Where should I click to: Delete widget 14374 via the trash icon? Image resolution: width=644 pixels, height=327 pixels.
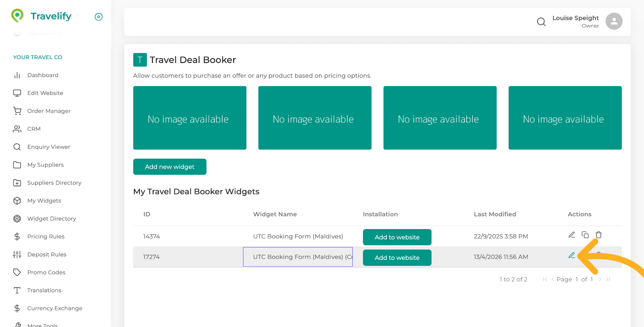pyautogui.click(x=599, y=235)
